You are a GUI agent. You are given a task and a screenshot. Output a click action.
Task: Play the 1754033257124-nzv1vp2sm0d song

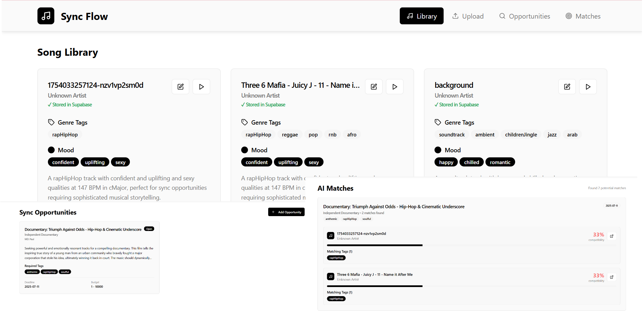201,87
